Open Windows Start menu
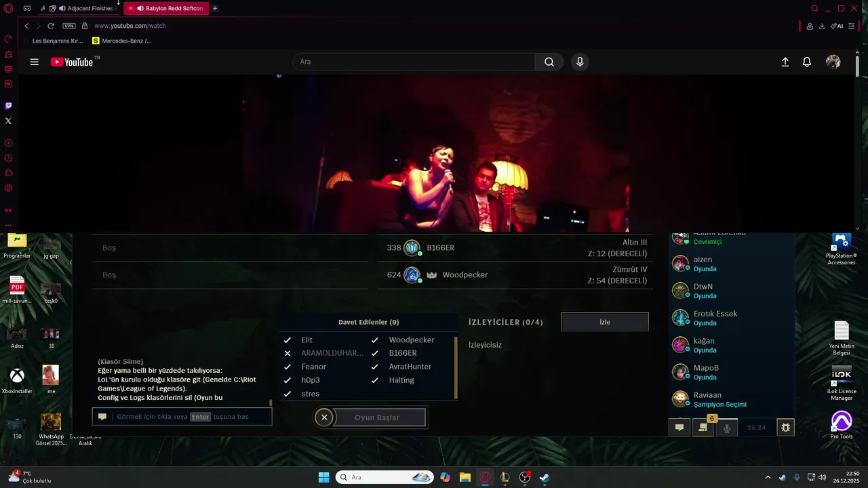This screenshot has height=488, width=868. 323,477
